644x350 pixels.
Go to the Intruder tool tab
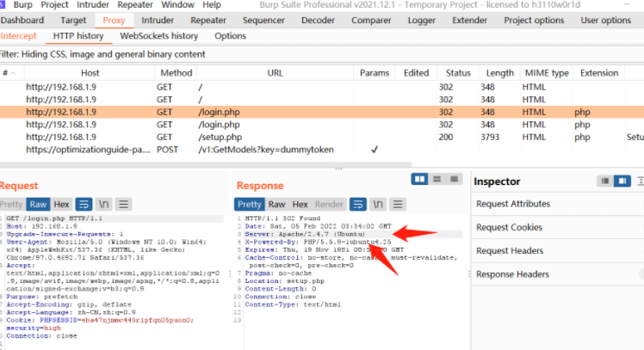click(158, 20)
